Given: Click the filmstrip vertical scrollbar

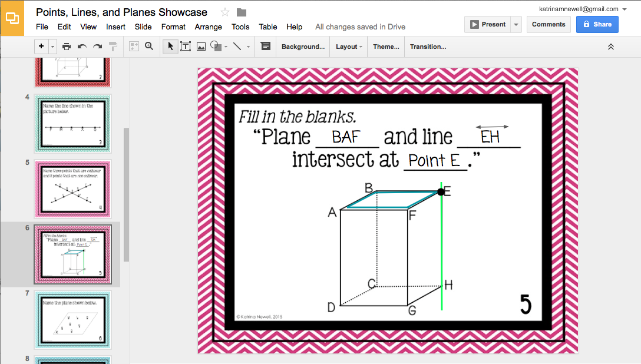Looking at the screenshot, I should pos(126,195).
